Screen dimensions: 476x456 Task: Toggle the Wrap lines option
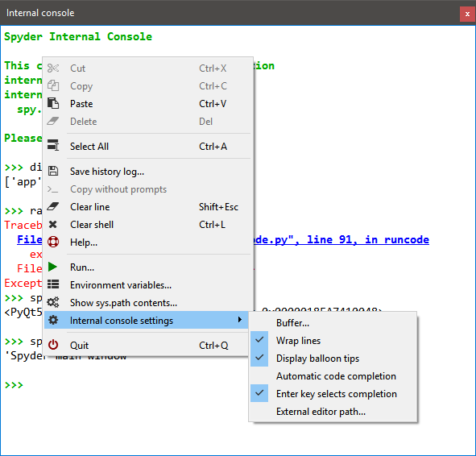pyautogui.click(x=333, y=340)
